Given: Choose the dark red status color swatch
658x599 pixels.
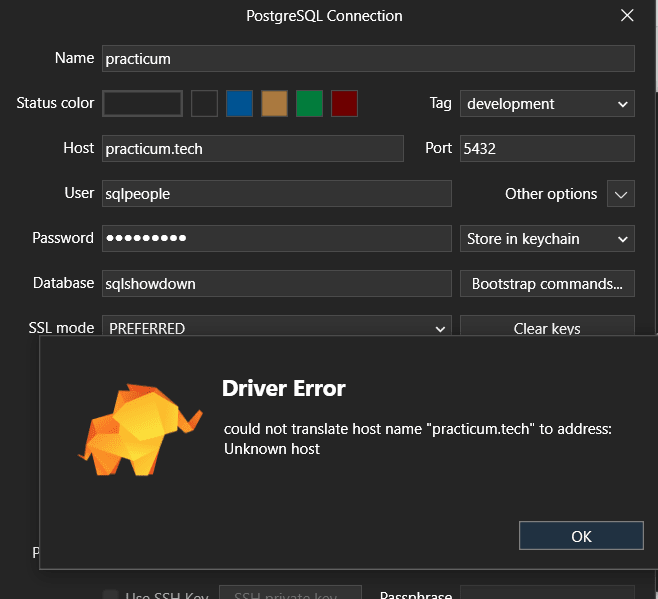Looking at the screenshot, I should pos(344,103).
